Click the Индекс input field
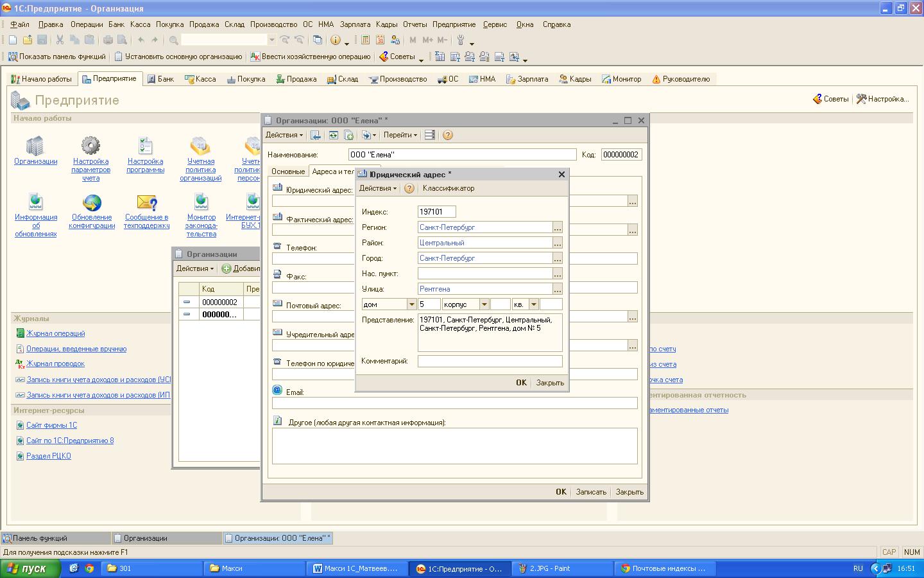This screenshot has width=924, height=578. [436, 212]
